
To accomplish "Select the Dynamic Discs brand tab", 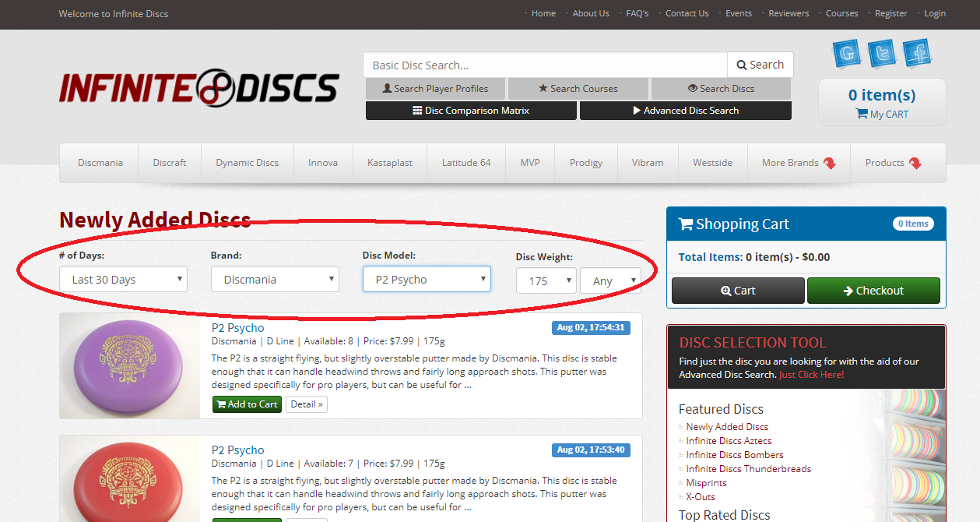I will click(x=248, y=163).
